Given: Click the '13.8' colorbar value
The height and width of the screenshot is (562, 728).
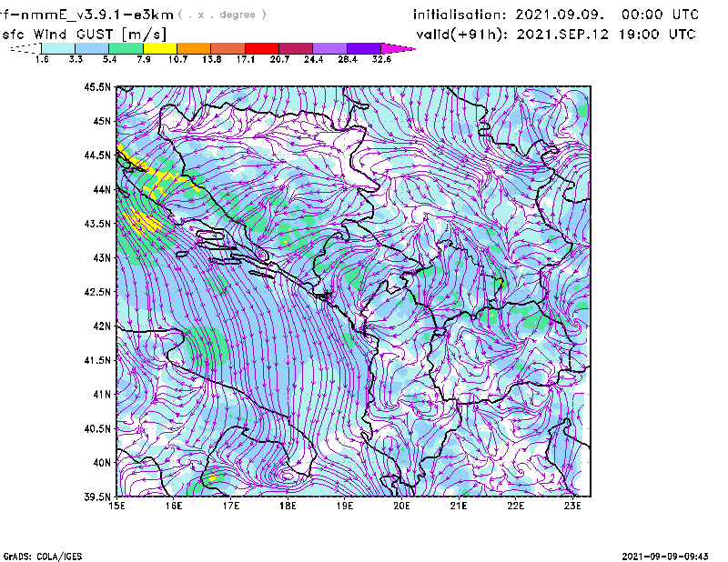Looking at the screenshot, I should coord(212,59).
